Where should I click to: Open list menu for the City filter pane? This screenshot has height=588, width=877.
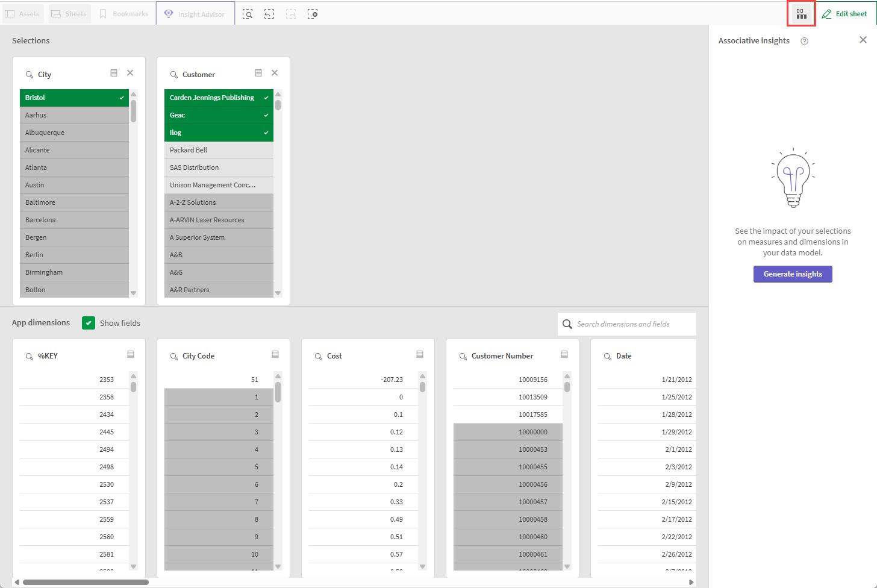(114, 72)
